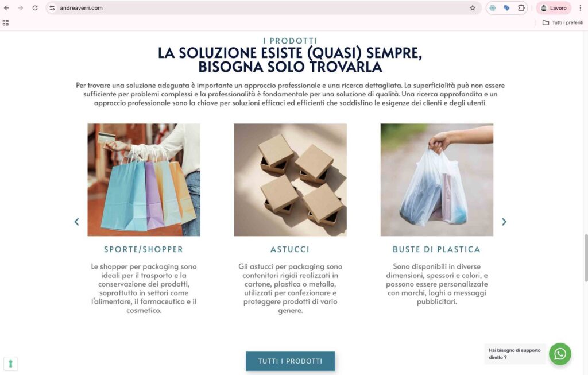Open the apps grid in bookmarks bar

[6, 23]
